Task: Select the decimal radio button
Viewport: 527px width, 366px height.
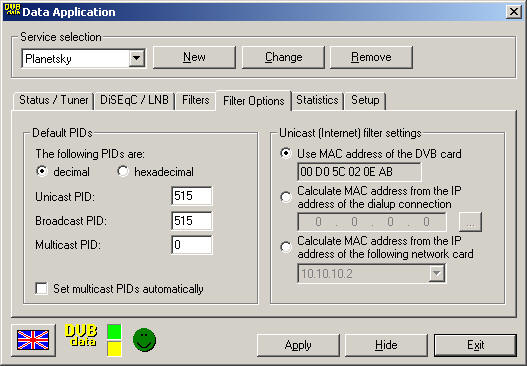Action: point(42,171)
